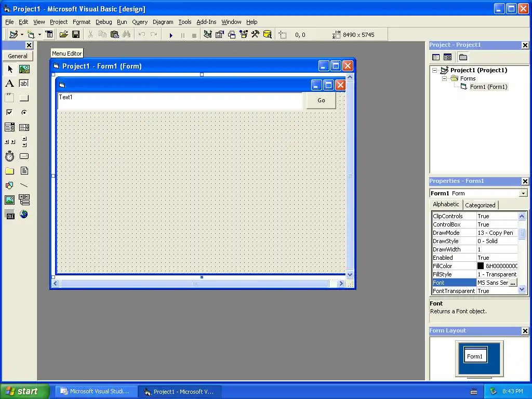Select the Image control tool
The width and height of the screenshot is (532, 399).
click(x=10, y=200)
